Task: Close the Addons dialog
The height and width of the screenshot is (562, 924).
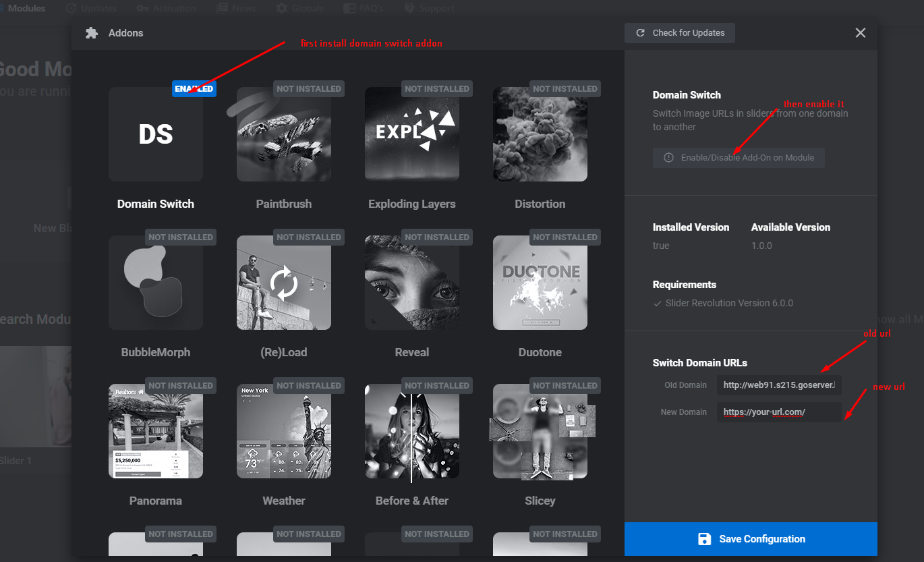Action: click(860, 33)
